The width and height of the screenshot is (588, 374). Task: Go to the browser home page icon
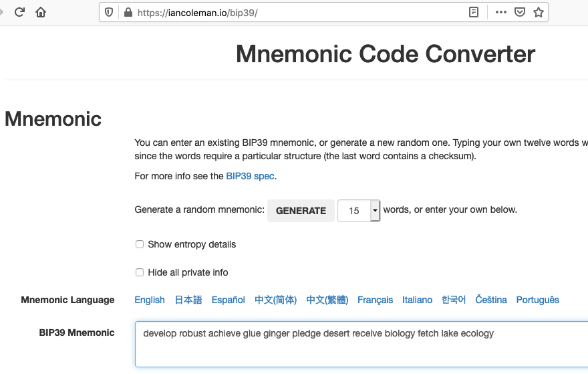click(41, 13)
